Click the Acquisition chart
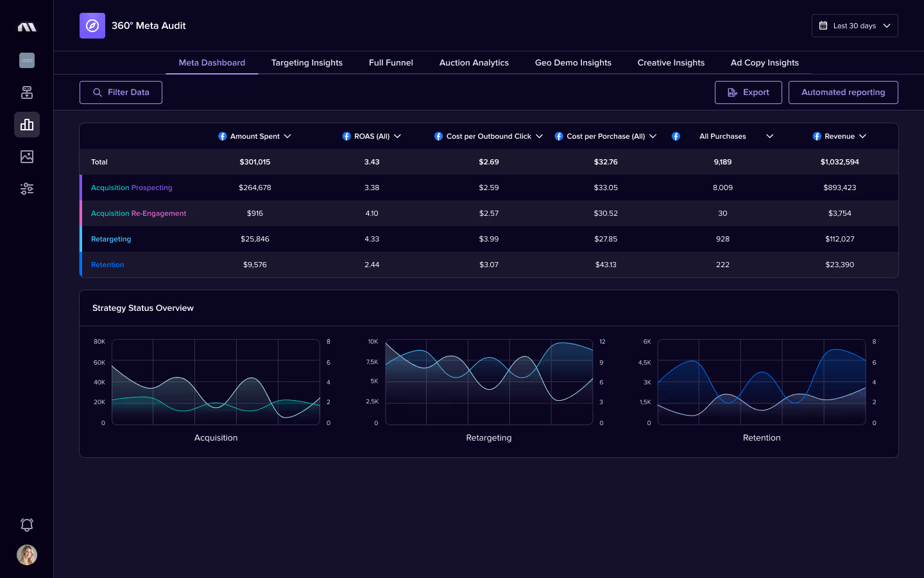Image resolution: width=924 pixels, height=578 pixels. pyautogui.click(x=216, y=382)
